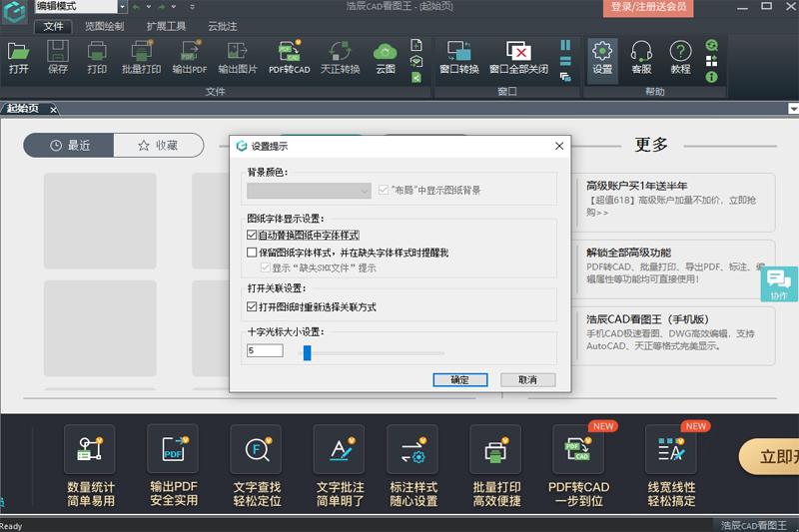Expand the 编辑模式 mode dropdown
The image size is (799, 532).
[x=122, y=7]
